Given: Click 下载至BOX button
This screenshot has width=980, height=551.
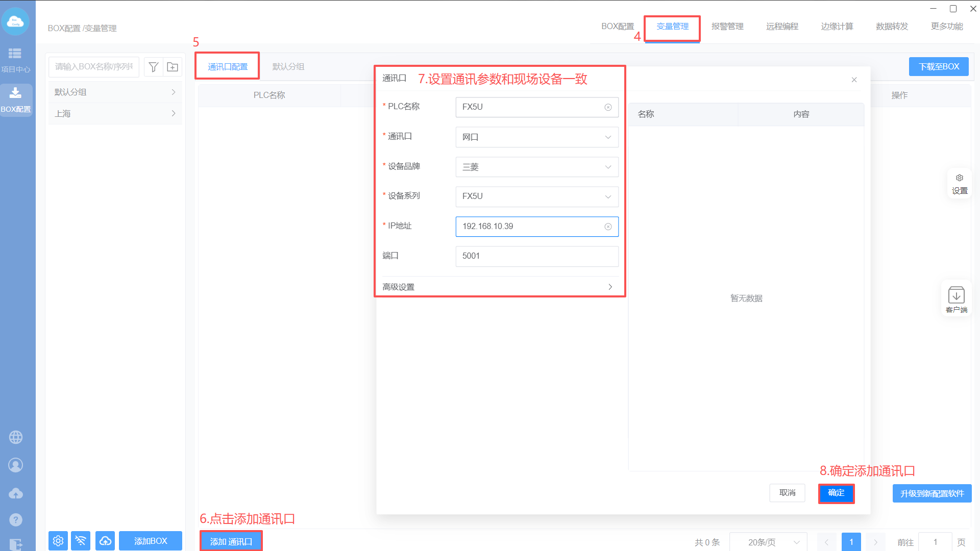Looking at the screenshot, I should coord(939,67).
